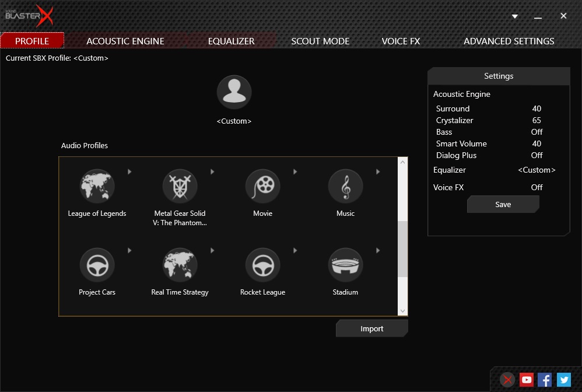Image resolution: width=582 pixels, height=392 pixels.
Task: Click 'Metal Gear Solid V: The Phantom...' label
Action: (x=180, y=218)
